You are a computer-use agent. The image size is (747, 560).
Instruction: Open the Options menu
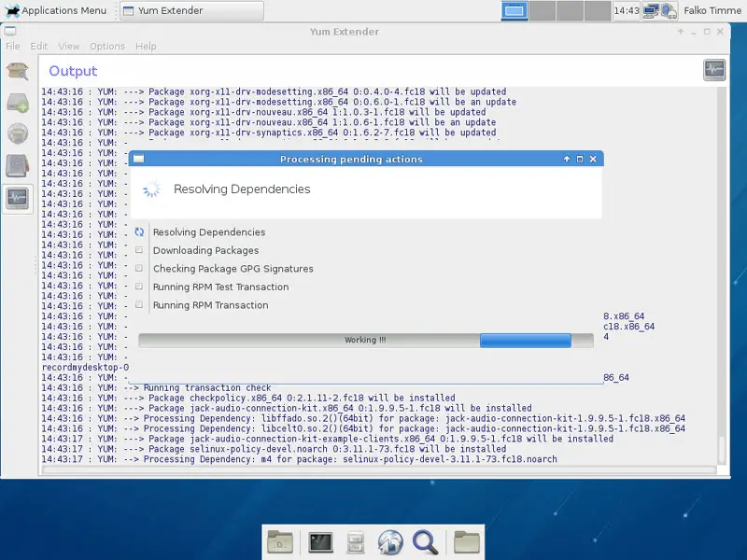click(107, 46)
